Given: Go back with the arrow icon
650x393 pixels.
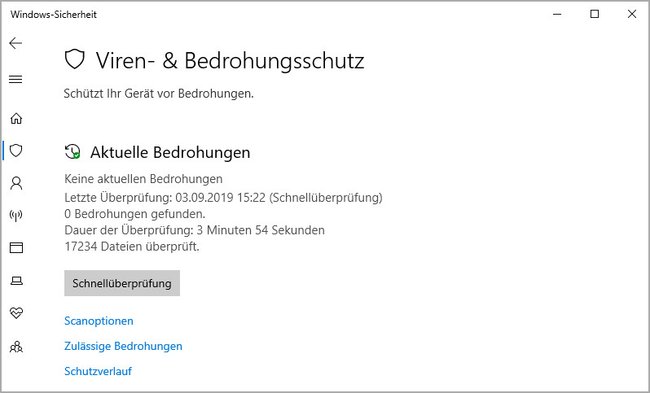Looking at the screenshot, I should click(x=16, y=43).
